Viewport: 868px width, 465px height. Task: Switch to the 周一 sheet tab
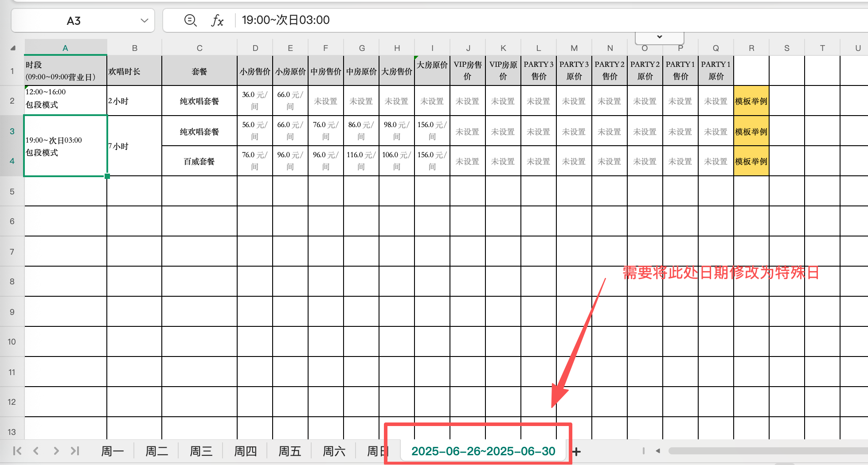pyautogui.click(x=112, y=451)
